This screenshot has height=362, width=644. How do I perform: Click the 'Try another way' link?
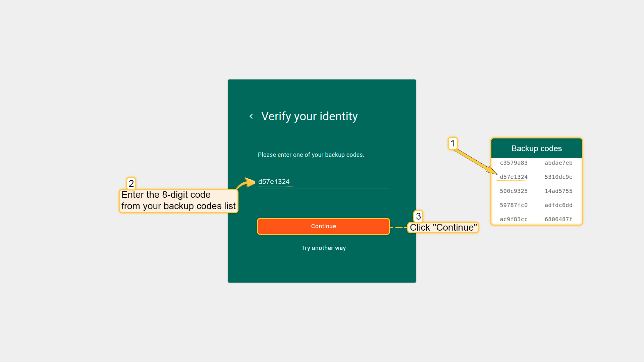coord(323,248)
